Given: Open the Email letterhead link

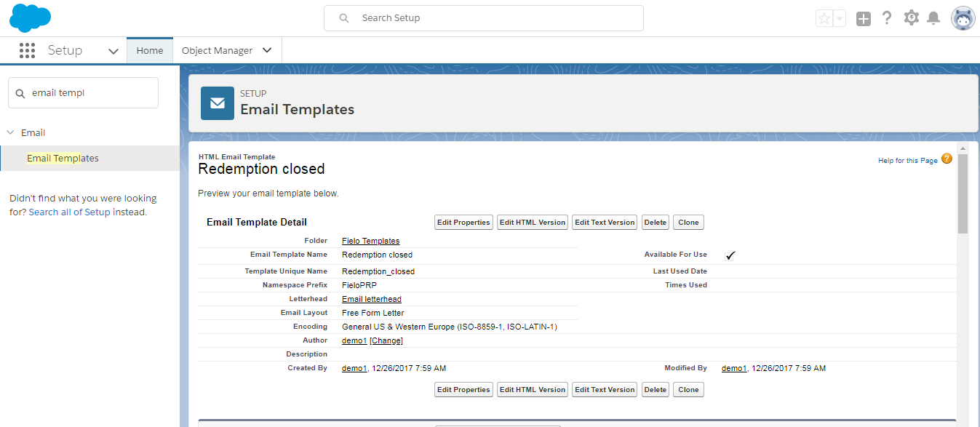Looking at the screenshot, I should point(372,299).
